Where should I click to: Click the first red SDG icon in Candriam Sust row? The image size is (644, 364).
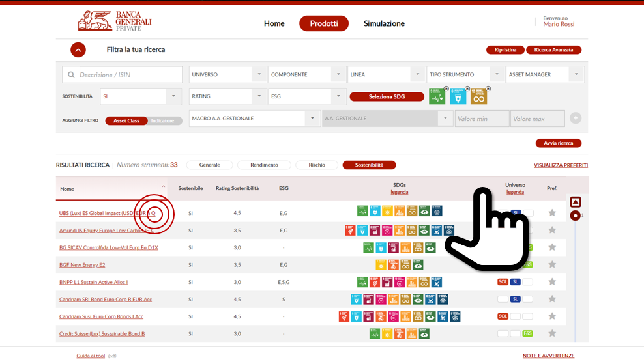344,316
